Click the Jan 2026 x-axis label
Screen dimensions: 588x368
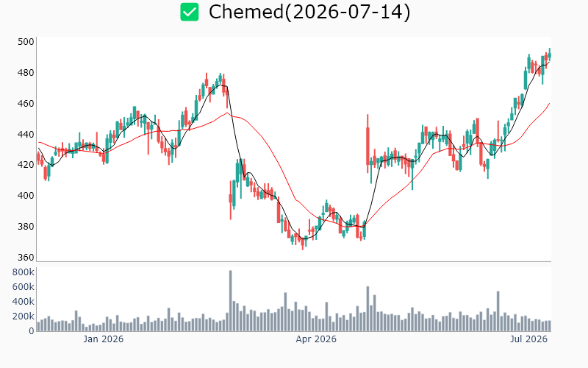tap(103, 339)
